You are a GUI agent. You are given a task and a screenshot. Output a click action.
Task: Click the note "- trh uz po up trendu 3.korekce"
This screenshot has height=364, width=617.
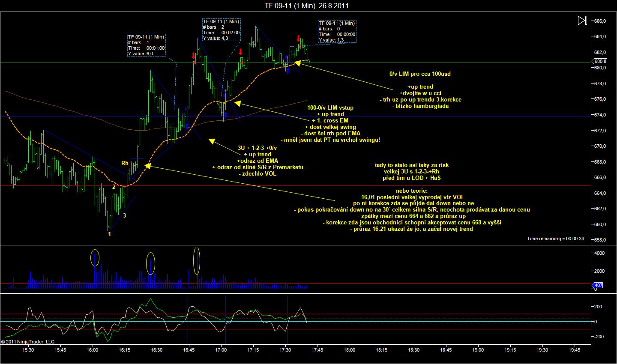click(420, 99)
